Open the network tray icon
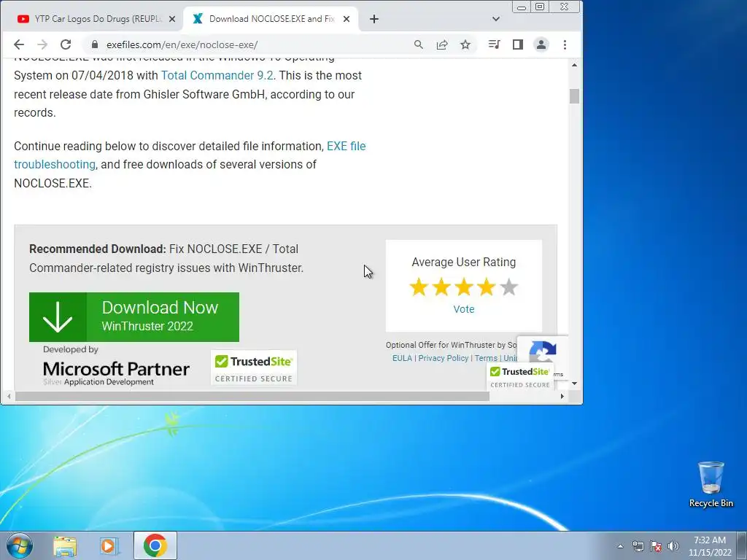747x560 pixels. click(x=638, y=546)
